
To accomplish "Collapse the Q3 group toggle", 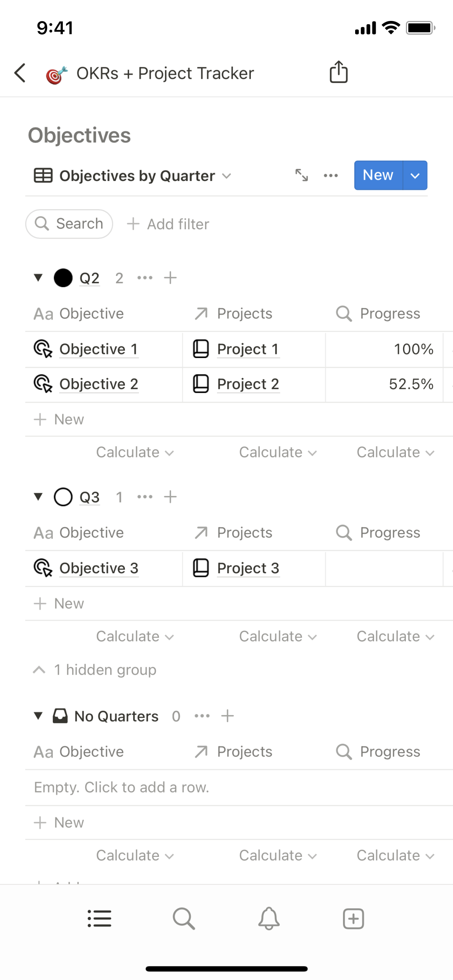I will pyautogui.click(x=38, y=497).
